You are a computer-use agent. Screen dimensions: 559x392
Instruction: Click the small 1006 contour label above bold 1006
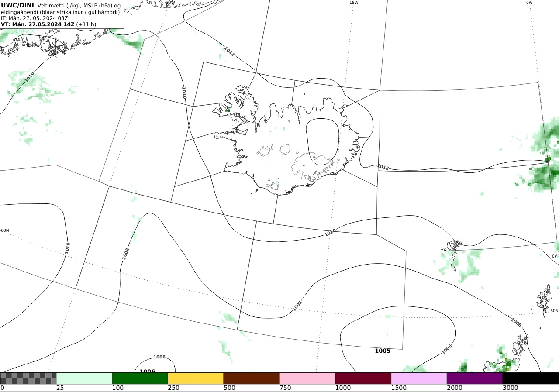159,357
